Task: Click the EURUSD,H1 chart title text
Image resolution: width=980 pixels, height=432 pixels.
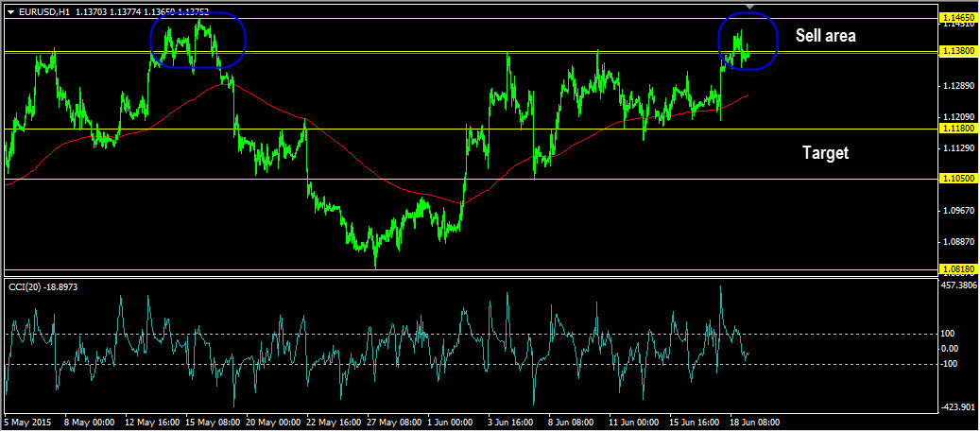Action: (43, 11)
